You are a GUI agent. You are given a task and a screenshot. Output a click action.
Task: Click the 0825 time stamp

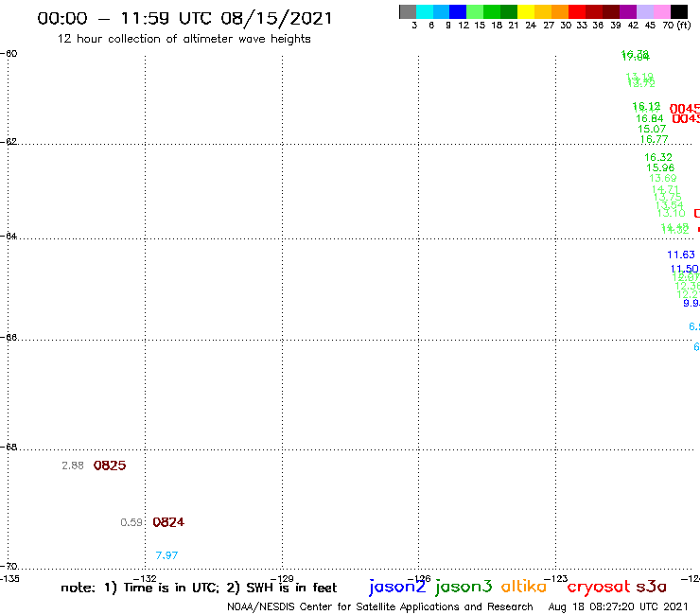(110, 466)
